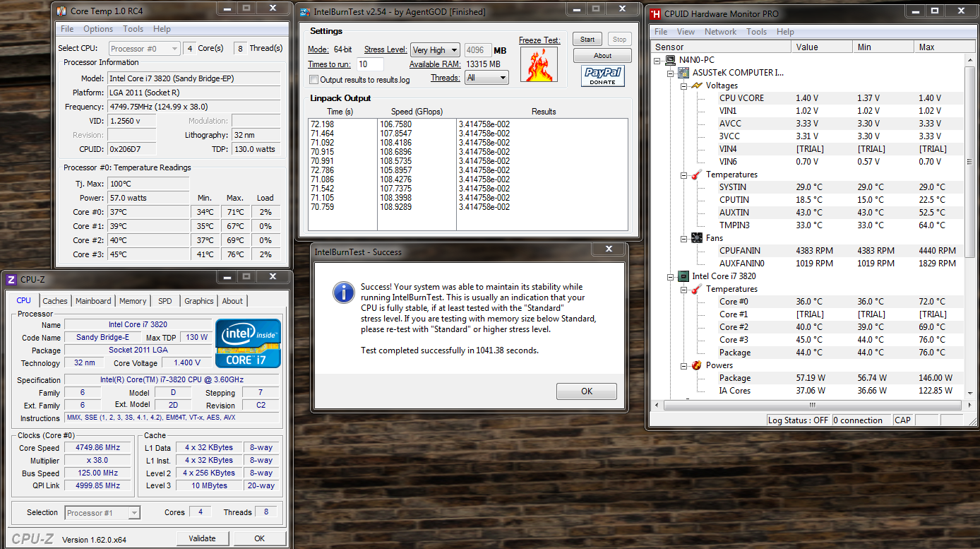Click the About button in IntelBurnTest
Viewport: 980px width, 549px height.
pos(602,56)
